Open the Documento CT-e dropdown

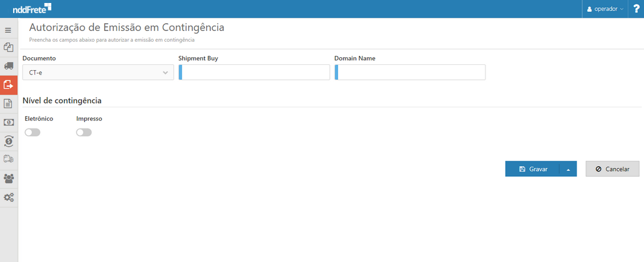pyautogui.click(x=98, y=72)
